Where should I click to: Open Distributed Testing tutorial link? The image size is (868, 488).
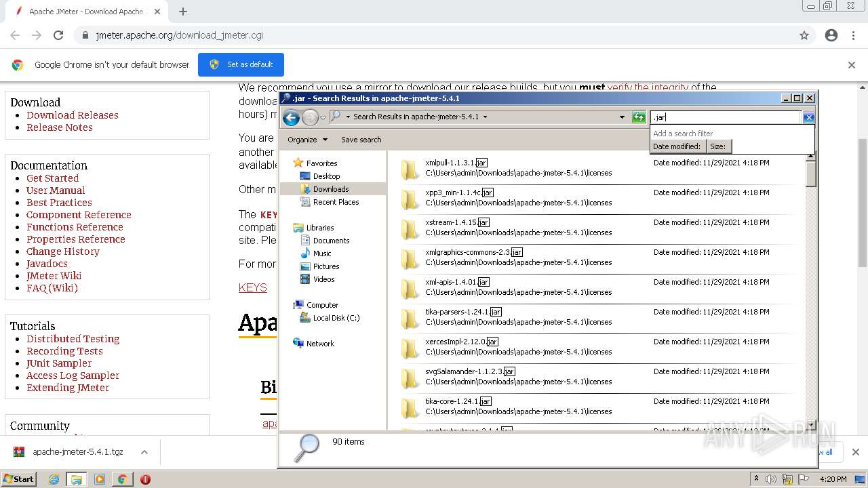[x=73, y=339]
